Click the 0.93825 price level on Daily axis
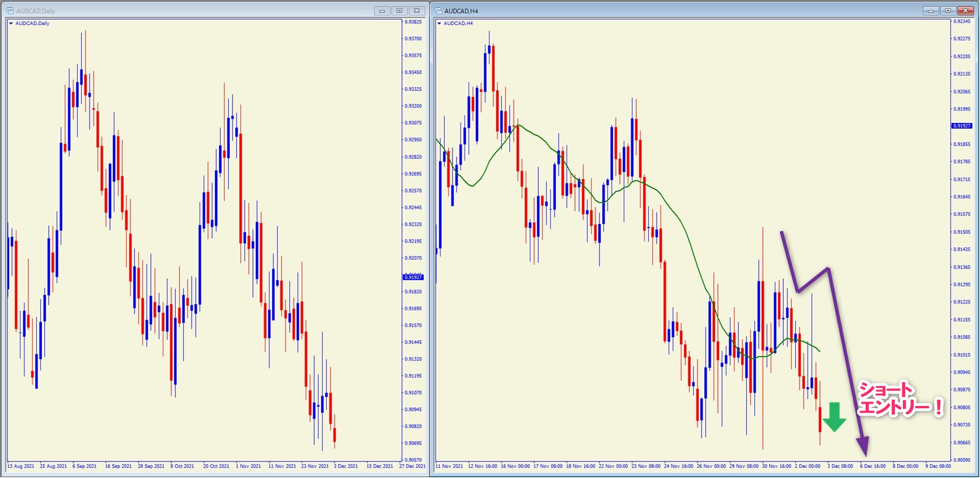980x478 pixels. [x=413, y=22]
